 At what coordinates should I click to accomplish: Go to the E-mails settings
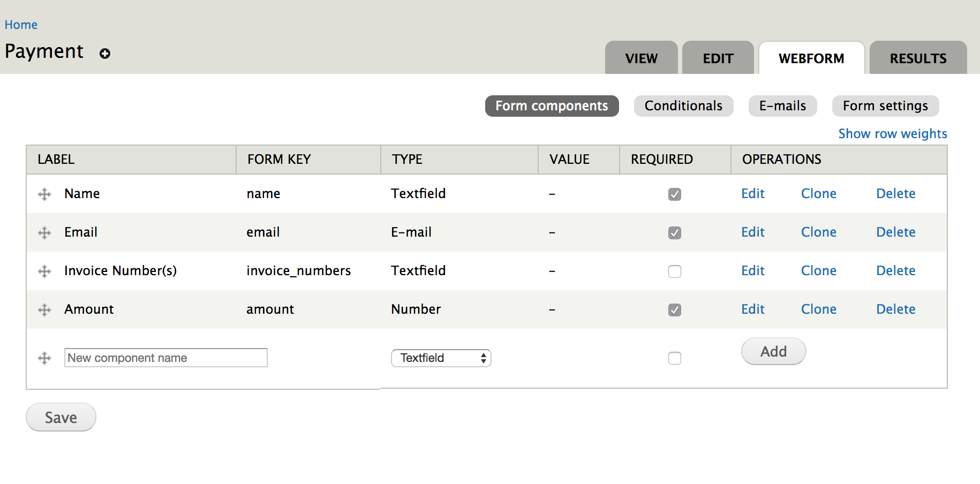pos(782,105)
